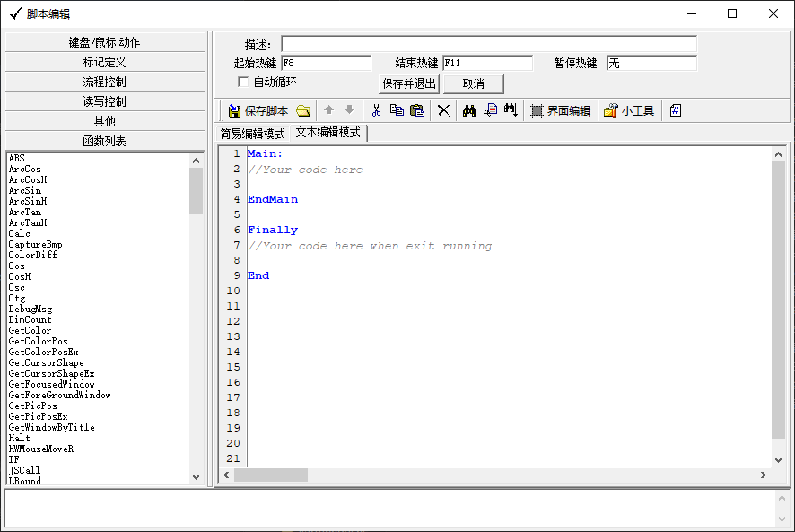The height and width of the screenshot is (532, 795).
Task: Expand the 流程控制 flow control section
Action: pyautogui.click(x=105, y=82)
